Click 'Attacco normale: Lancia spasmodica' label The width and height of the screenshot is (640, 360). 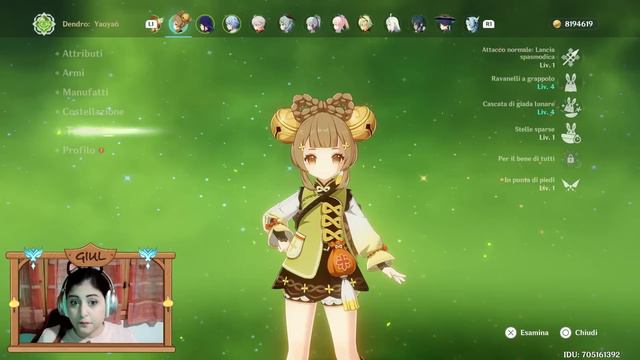coord(518,53)
